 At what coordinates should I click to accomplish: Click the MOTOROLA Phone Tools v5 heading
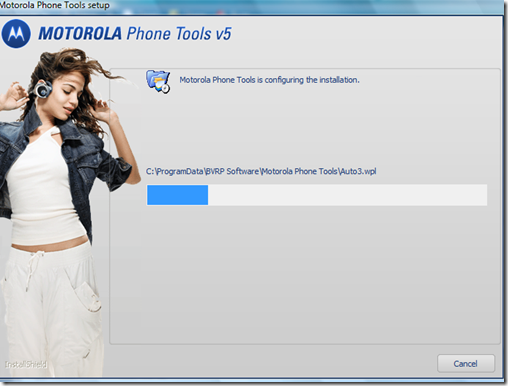135,34
